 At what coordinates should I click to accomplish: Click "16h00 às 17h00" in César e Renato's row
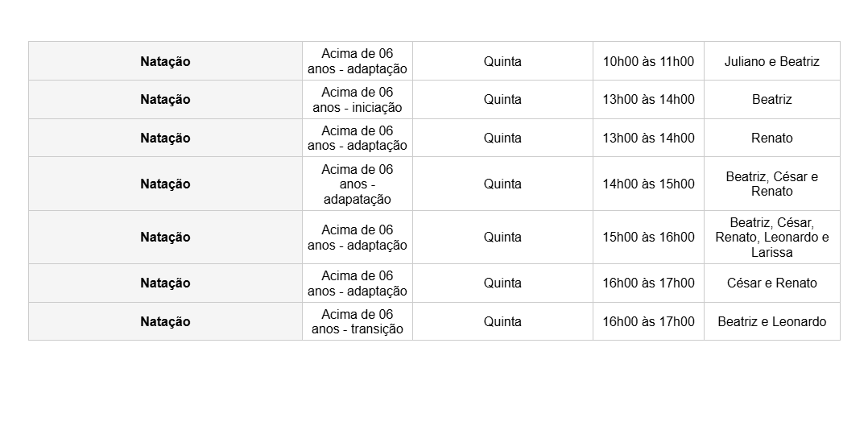point(648,283)
